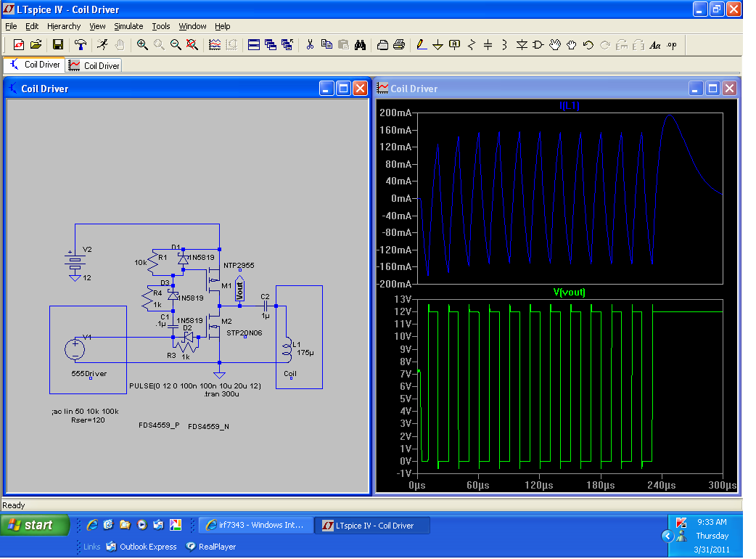Viewport: 756px width, 559px height.
Task: Open the Control Panel hammer icon
Action: click(x=80, y=45)
